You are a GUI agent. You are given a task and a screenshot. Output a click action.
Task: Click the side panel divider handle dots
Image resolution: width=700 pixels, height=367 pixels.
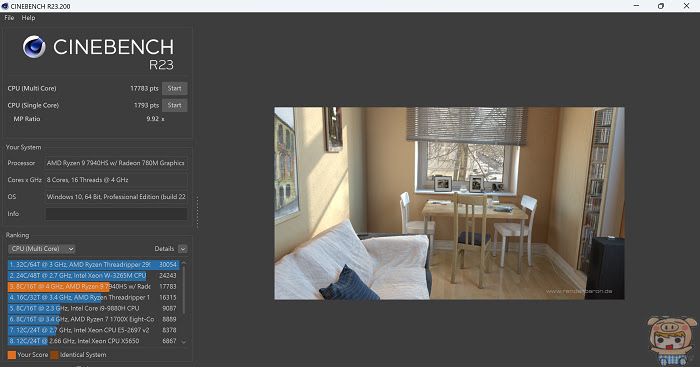(x=197, y=211)
